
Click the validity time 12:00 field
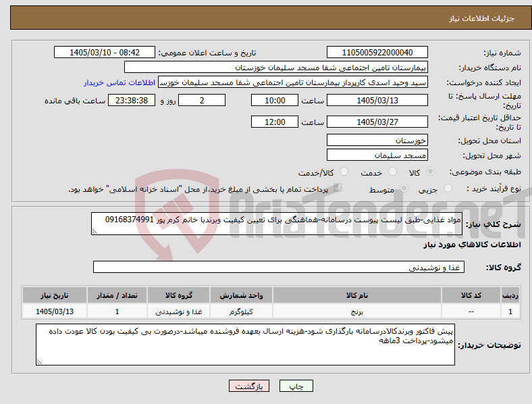point(275,122)
